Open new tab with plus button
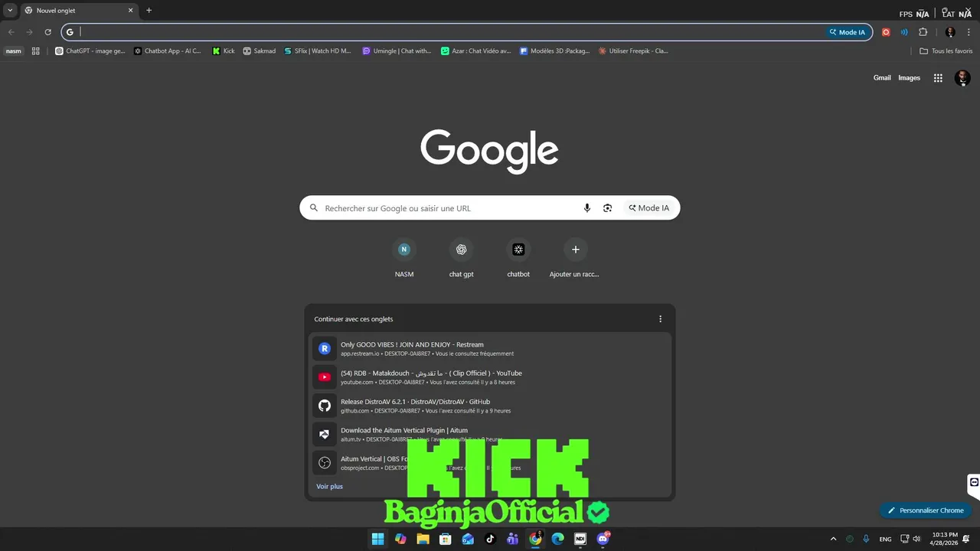 [x=149, y=11]
